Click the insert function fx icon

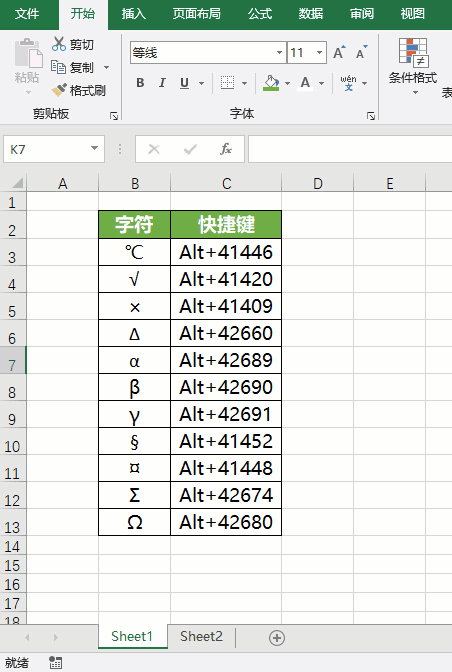point(226,149)
